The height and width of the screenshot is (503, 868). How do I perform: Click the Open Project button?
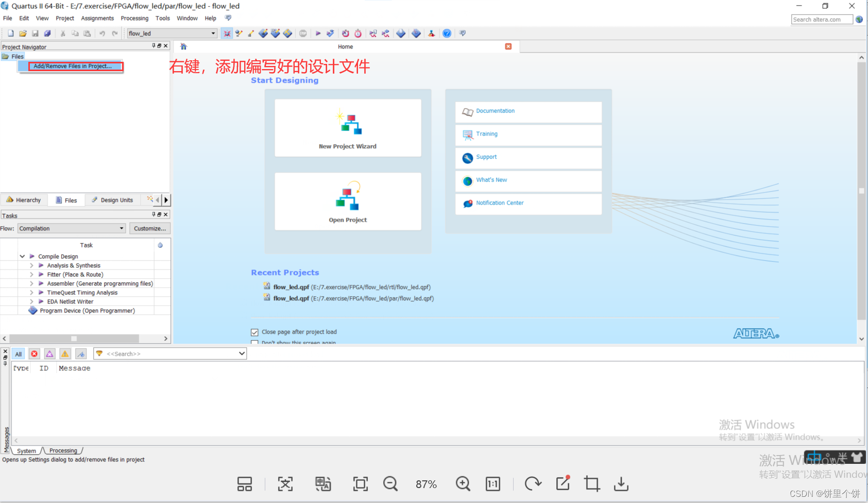click(x=348, y=202)
